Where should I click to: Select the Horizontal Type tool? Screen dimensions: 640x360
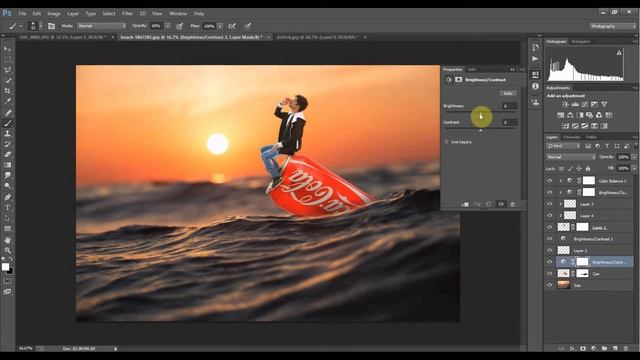tap(7, 208)
